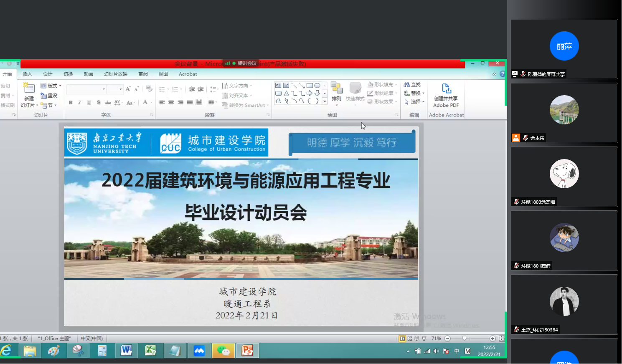Click Create and Share Adobe PDF icon
The image size is (622, 364).
coord(446,96)
